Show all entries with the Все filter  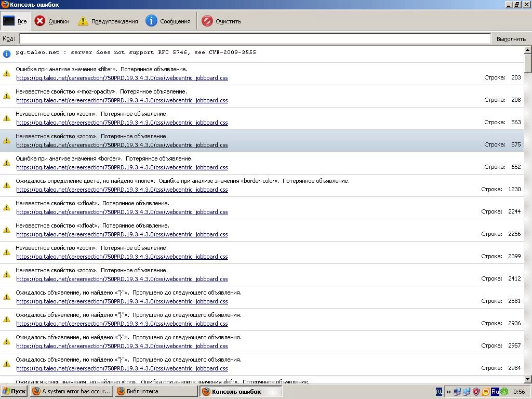pyautogui.click(x=15, y=21)
